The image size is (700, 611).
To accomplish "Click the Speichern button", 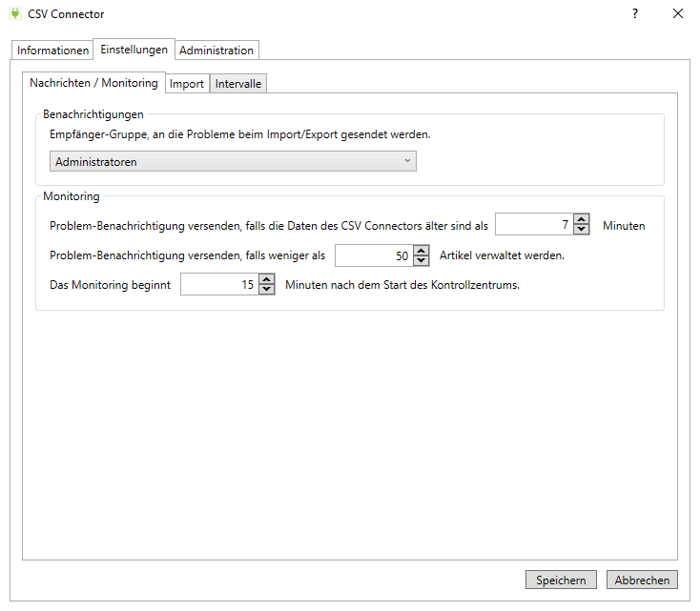I will (561, 580).
